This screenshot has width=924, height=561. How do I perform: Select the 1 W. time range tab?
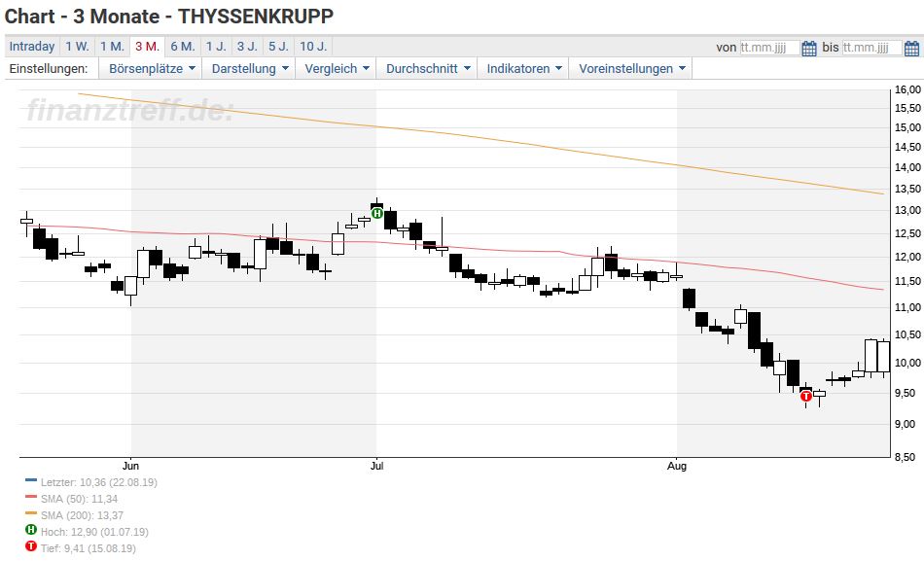[77, 47]
